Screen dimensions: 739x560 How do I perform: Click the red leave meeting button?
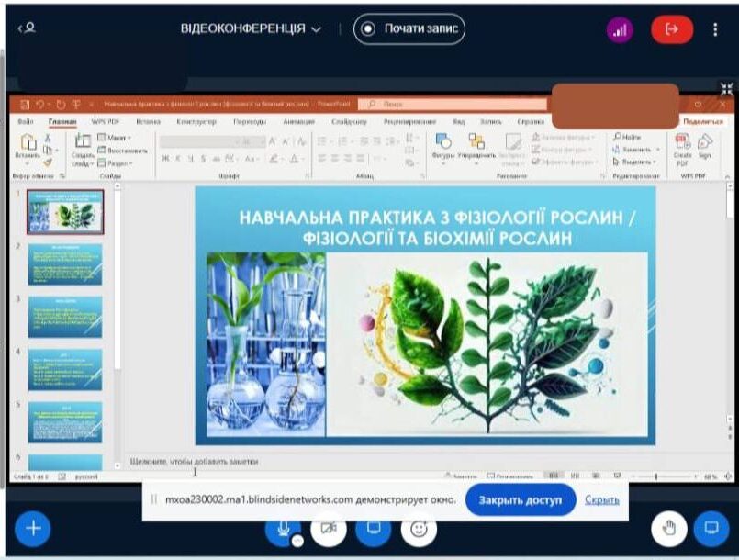click(x=672, y=29)
